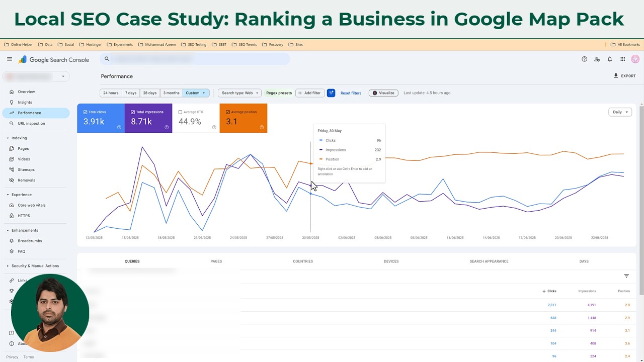The image size is (644, 362).
Task: Click the account avatar
Action: 635,59
